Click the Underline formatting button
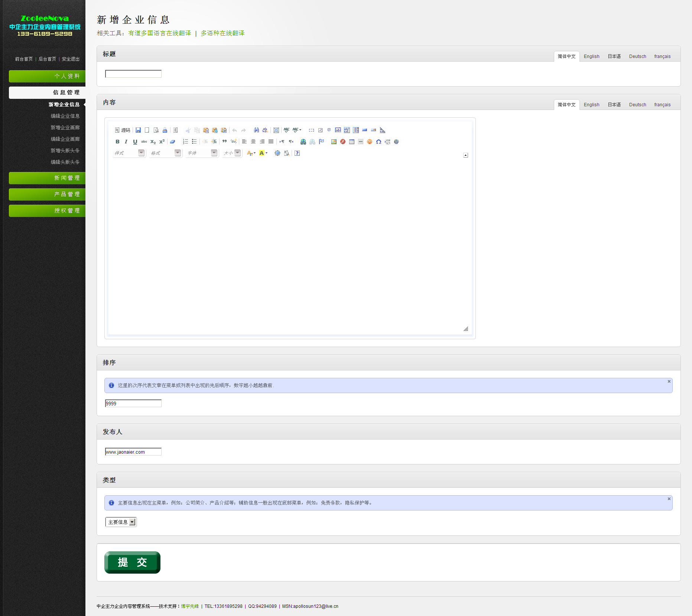The width and height of the screenshot is (692, 616). tap(135, 142)
